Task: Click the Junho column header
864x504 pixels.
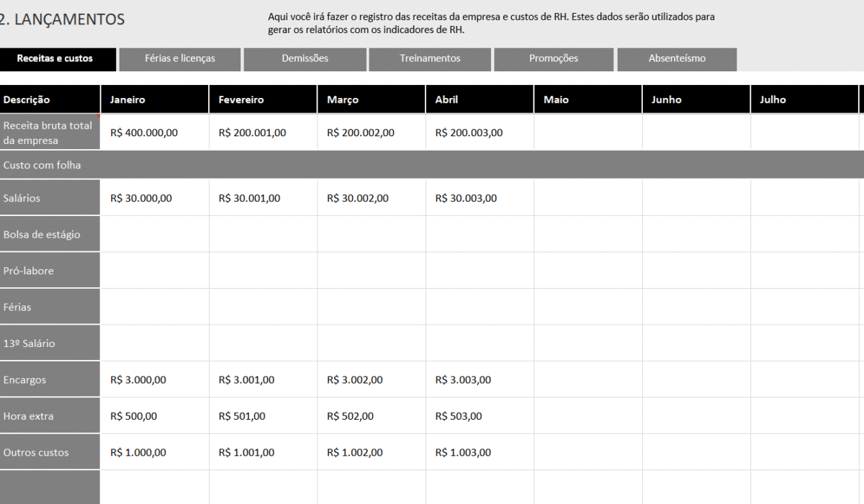Action: 696,100
